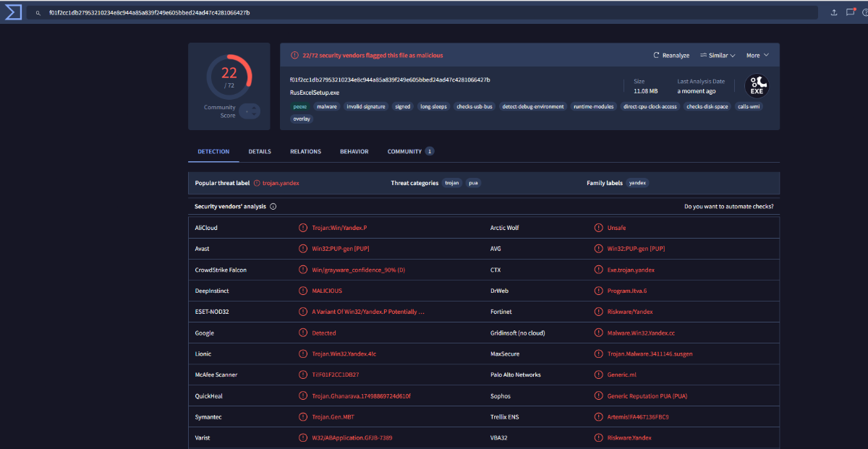This screenshot has height=449, width=868.
Task: Click the Reanalyze button
Action: [671, 56]
